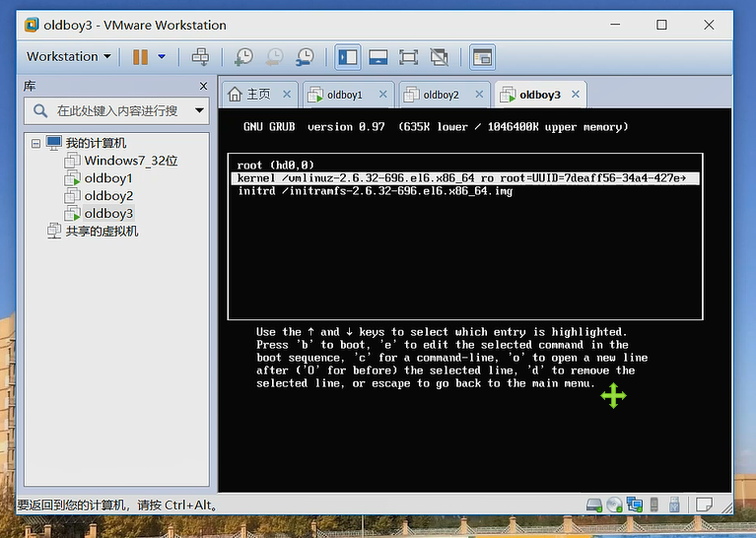The image size is (756, 538).
Task: Select 我的计算机 in the library
Action: [x=96, y=143]
